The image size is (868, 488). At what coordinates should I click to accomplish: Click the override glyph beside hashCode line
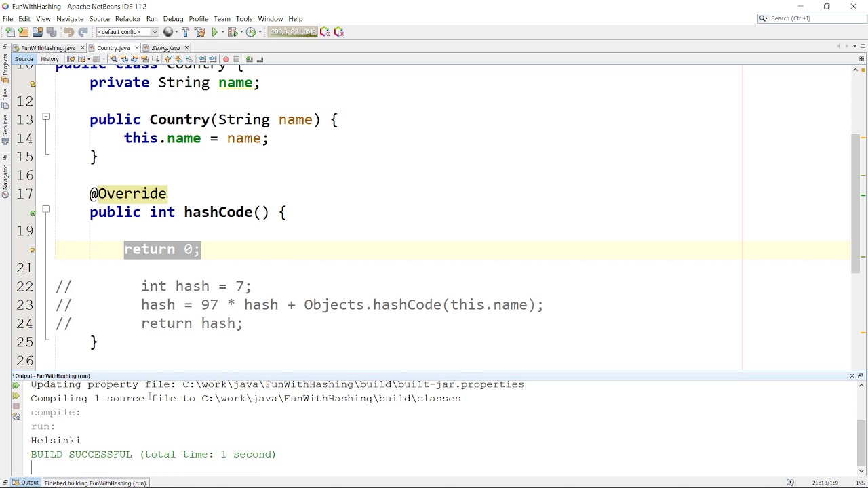pyautogui.click(x=32, y=213)
